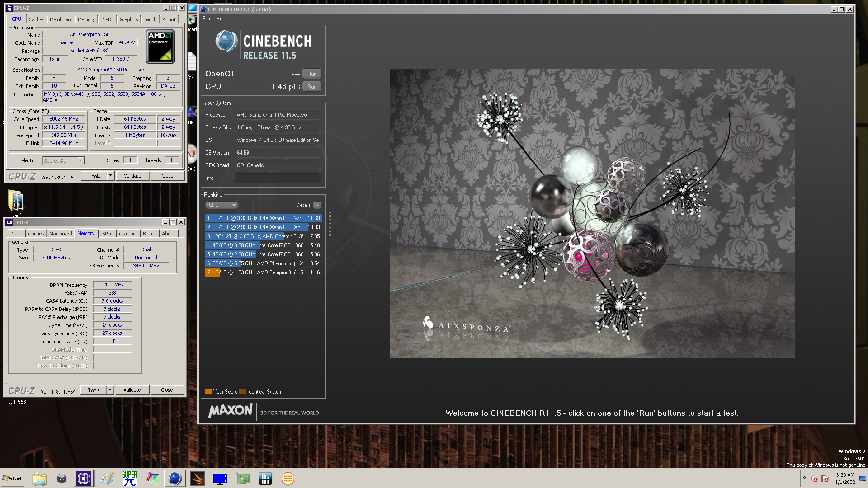
Task: Click the upper CPU-Z title bar icon
Action: pyautogui.click(x=9, y=8)
